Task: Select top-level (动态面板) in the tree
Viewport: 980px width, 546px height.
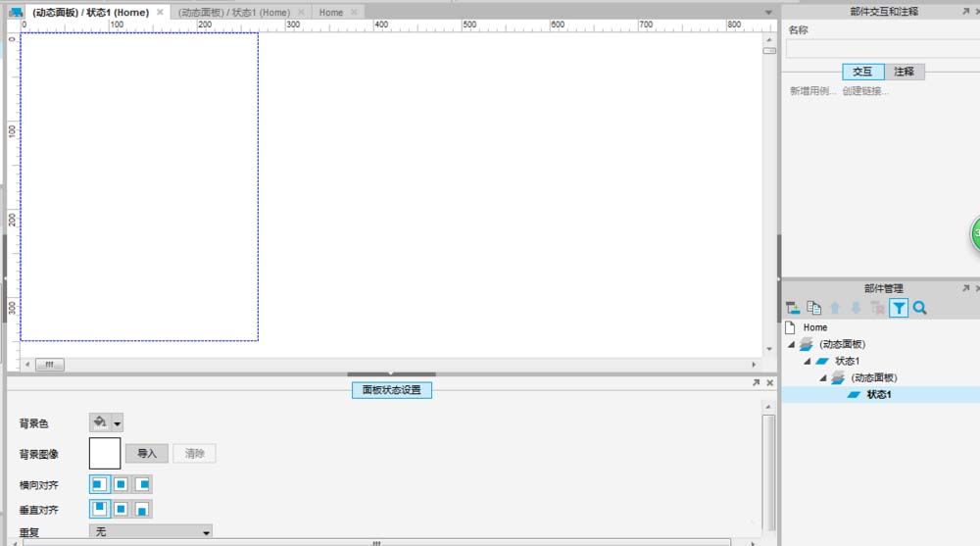Action: point(842,344)
